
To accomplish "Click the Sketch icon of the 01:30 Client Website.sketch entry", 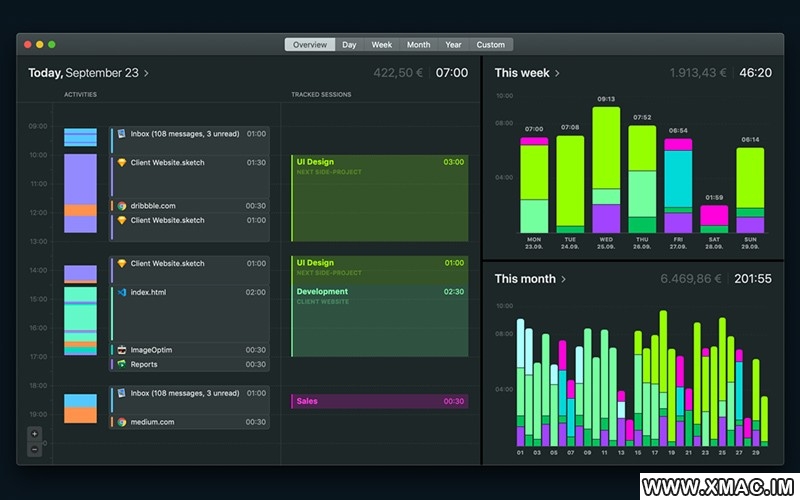I will pyautogui.click(x=121, y=162).
